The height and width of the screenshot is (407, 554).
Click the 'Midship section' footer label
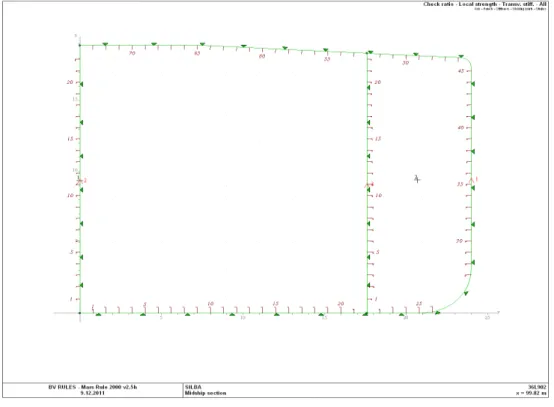[205, 393]
